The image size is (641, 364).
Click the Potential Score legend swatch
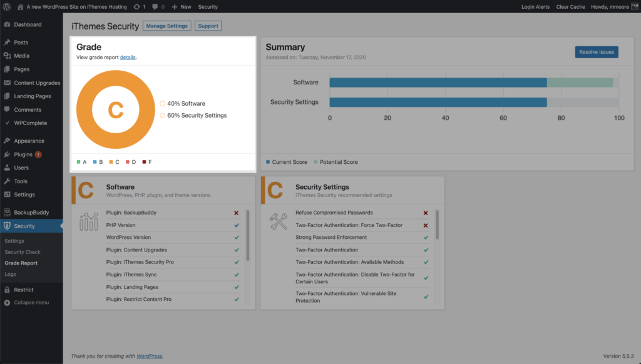click(x=315, y=162)
